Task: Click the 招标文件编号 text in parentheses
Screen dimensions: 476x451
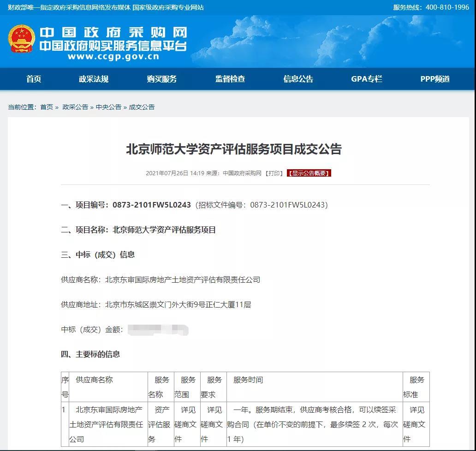Action: click(x=262, y=205)
